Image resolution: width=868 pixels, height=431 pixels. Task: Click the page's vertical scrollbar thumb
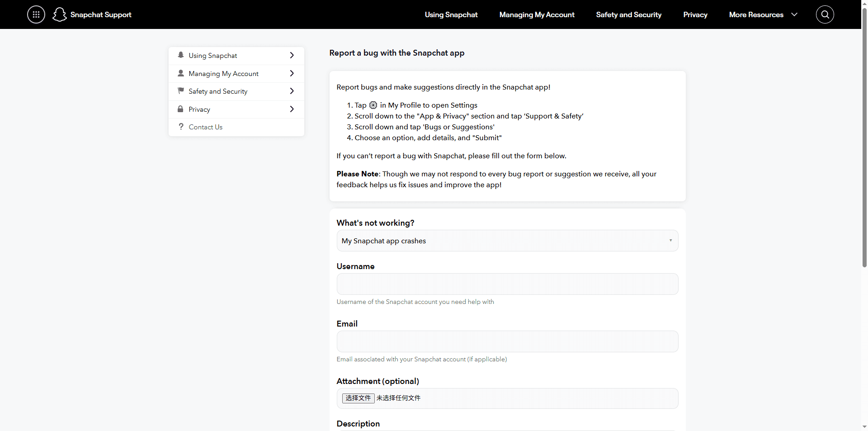pos(864,136)
